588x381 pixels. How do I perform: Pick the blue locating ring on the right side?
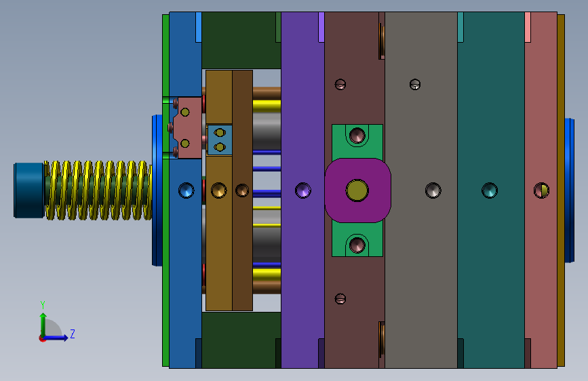click(x=569, y=190)
